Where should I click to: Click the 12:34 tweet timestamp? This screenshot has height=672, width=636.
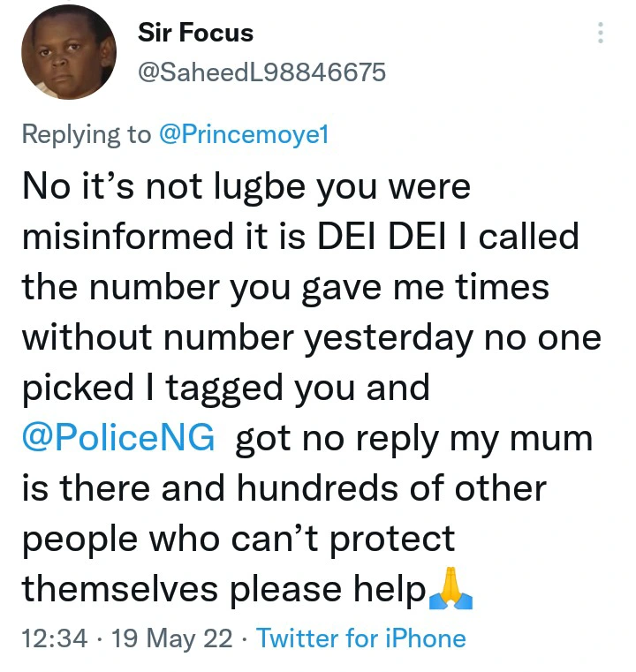pyautogui.click(x=54, y=637)
